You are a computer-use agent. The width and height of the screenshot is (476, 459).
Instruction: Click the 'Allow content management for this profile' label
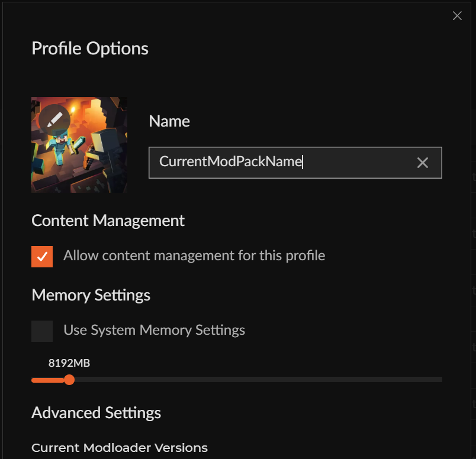pyautogui.click(x=194, y=256)
